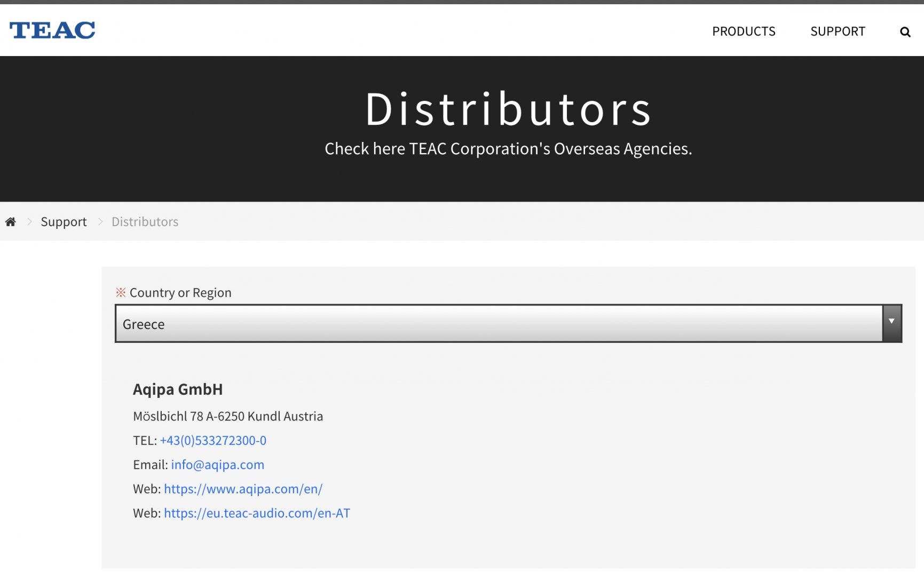
Task: Click the address Möslbichl 78 A-6250 Kundl Austria
Action: tap(228, 416)
